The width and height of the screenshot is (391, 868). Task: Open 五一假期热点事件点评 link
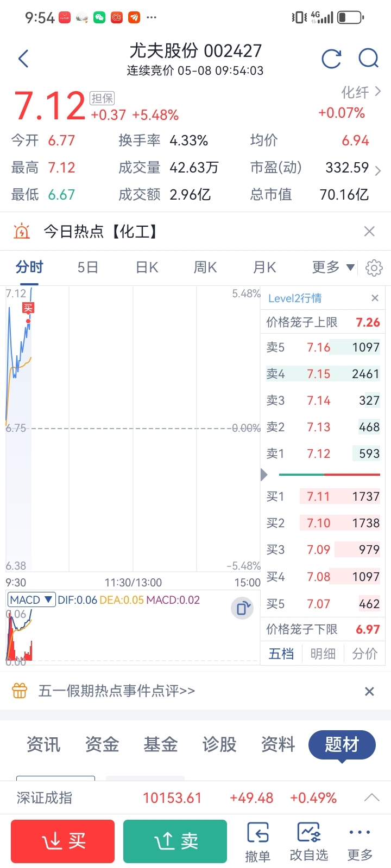116,691
